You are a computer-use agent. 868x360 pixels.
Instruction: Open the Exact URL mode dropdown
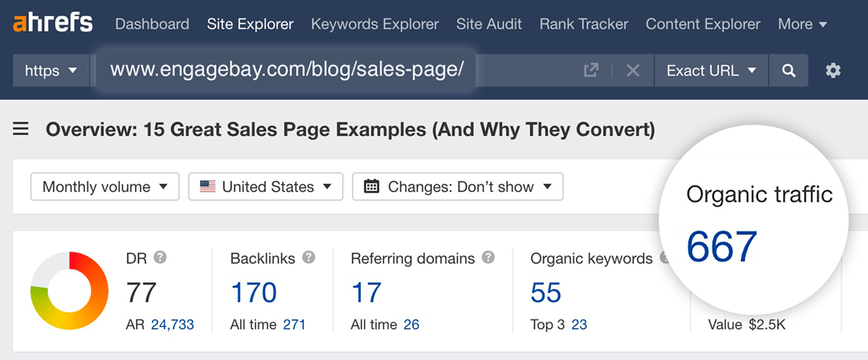(x=710, y=70)
